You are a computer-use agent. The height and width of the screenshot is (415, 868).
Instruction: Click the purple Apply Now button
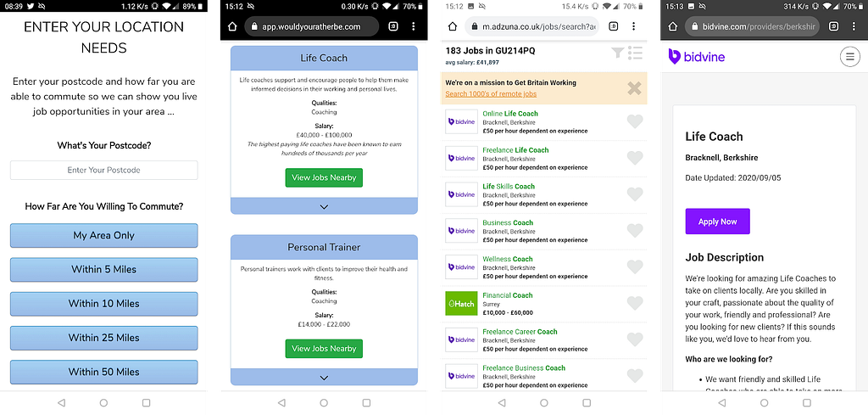[717, 222]
